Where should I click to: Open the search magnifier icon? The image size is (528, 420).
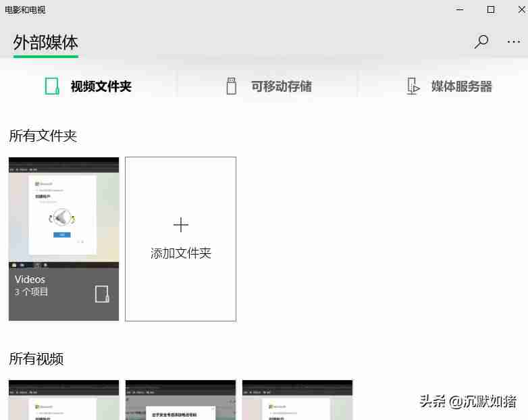click(481, 42)
